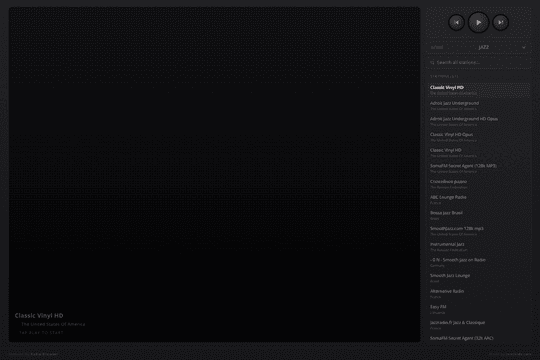Viewport: 540px width, 360px height.
Task: Click the TAP PLAY TO START hint
Action: pos(41,333)
